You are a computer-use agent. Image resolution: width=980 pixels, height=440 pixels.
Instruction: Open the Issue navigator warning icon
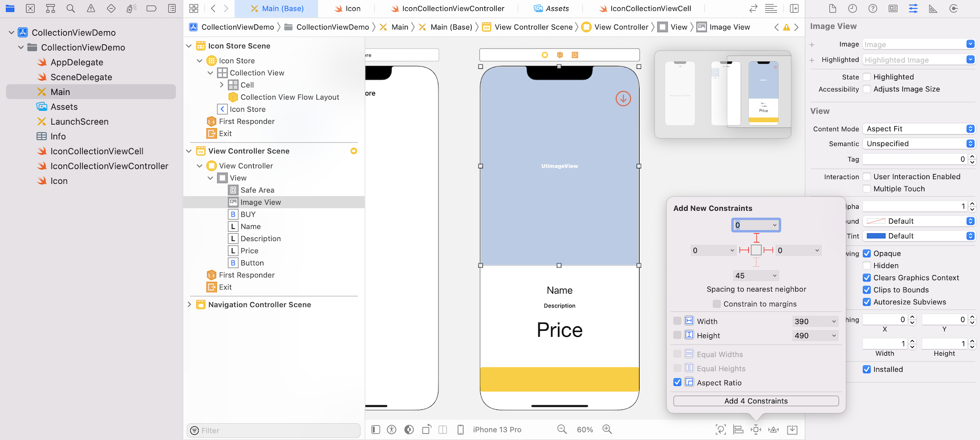point(91,9)
